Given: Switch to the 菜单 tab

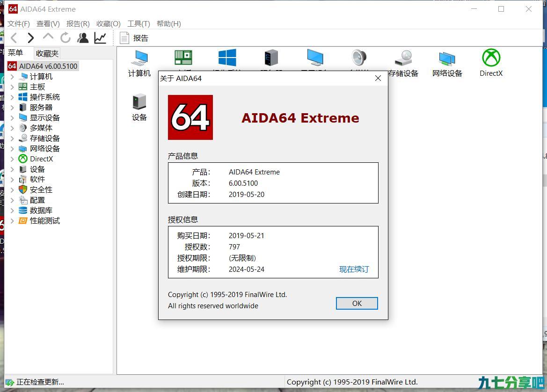Looking at the screenshot, I should (15, 53).
